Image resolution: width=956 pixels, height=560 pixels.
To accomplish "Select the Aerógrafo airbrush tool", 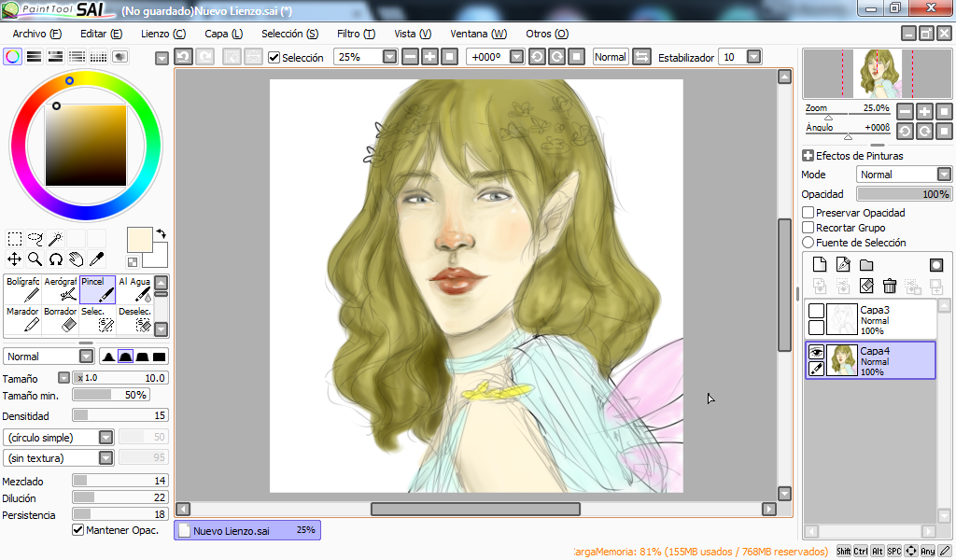I will click(61, 288).
